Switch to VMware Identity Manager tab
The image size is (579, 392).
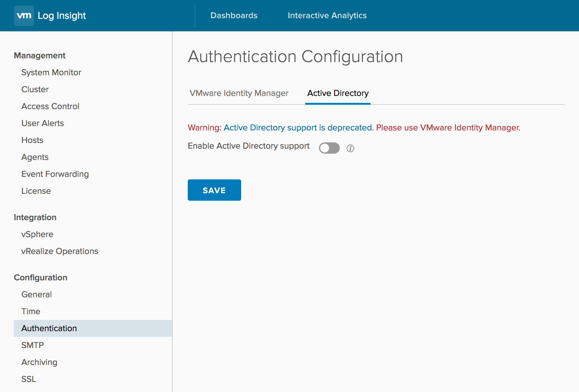[x=239, y=93]
